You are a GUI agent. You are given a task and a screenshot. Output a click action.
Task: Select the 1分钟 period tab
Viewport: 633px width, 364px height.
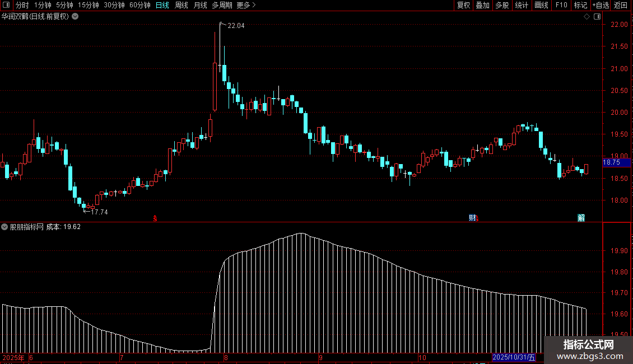click(x=43, y=5)
